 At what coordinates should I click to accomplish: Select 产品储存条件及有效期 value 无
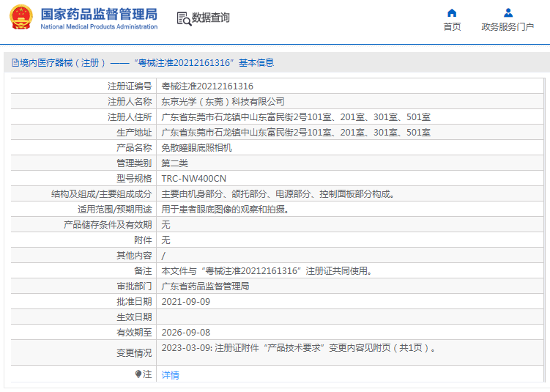pyautogui.click(x=166, y=225)
